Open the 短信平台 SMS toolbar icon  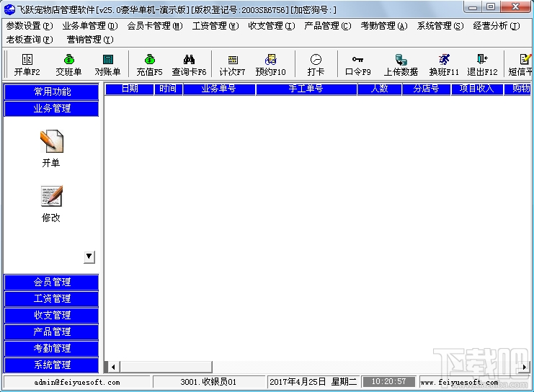(x=520, y=65)
